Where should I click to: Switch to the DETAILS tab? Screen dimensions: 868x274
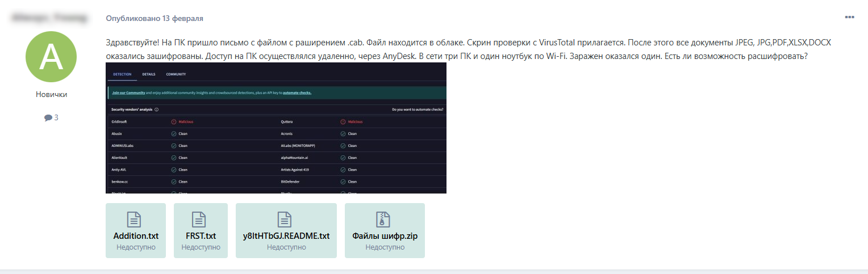(149, 74)
